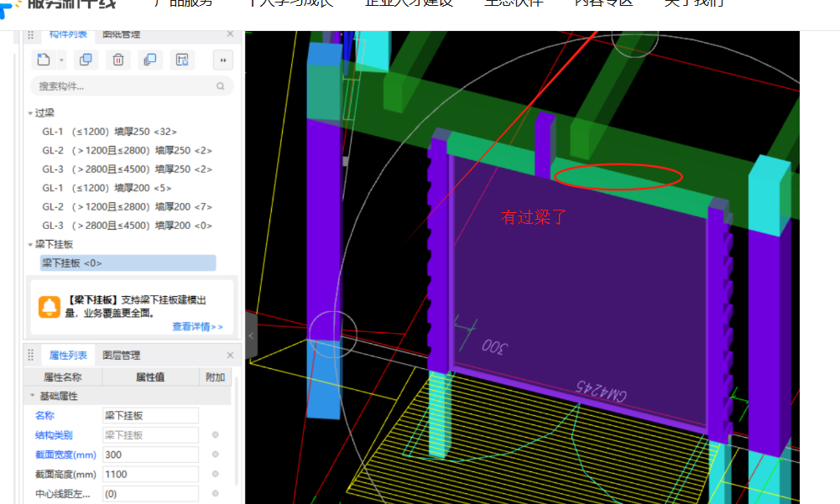Edit the 名称 value field 梁下挂板
The width and height of the screenshot is (840, 504).
[x=150, y=416]
